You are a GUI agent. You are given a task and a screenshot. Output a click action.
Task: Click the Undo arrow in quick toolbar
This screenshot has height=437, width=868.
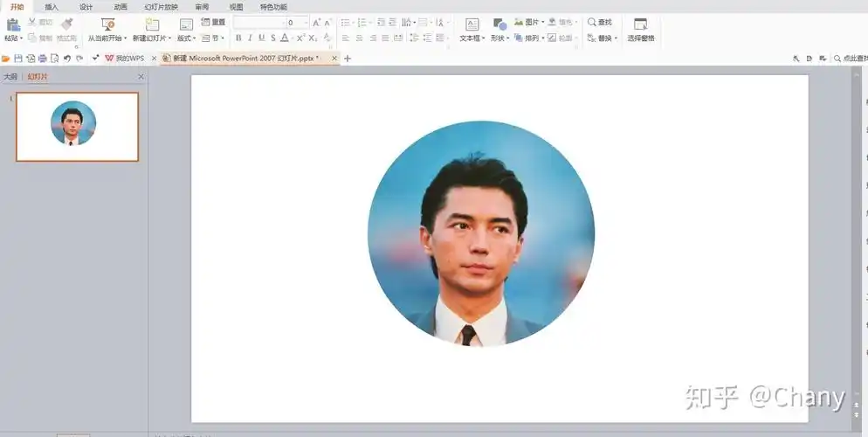(66, 59)
